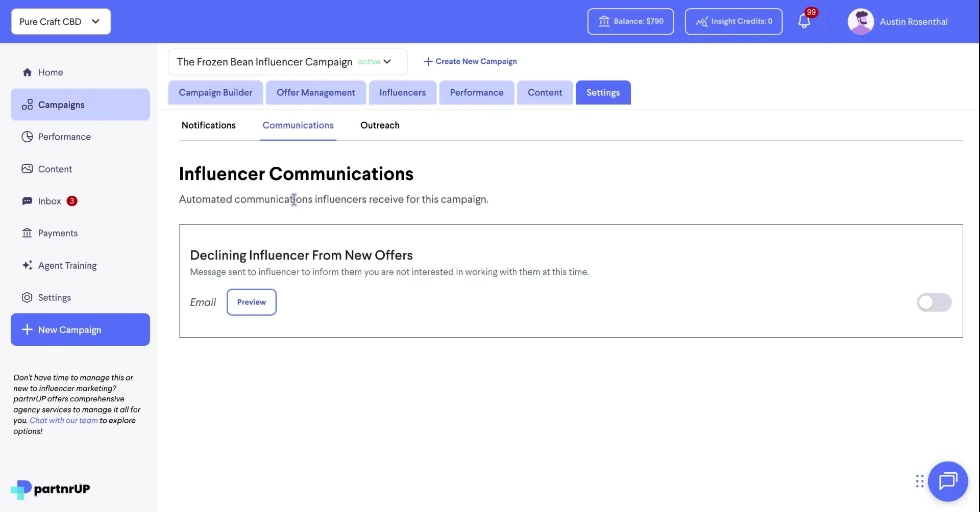
Task: Click the Home icon in sidebar
Action: pos(27,72)
